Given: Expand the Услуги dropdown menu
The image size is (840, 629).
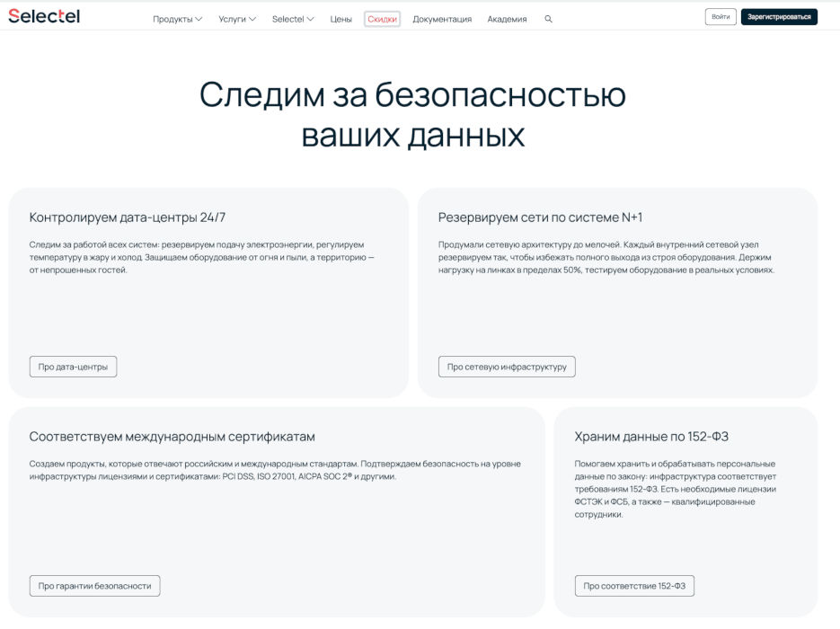Looking at the screenshot, I should tap(237, 19).
